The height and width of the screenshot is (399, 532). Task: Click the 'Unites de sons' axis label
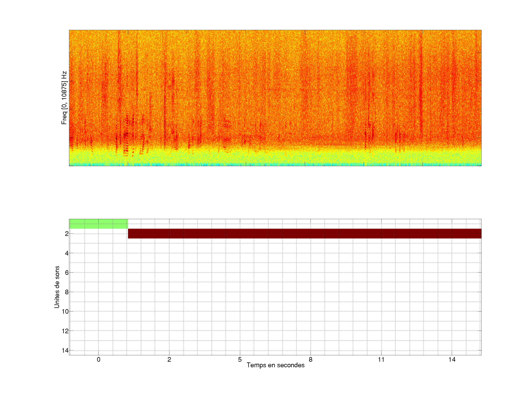57,287
